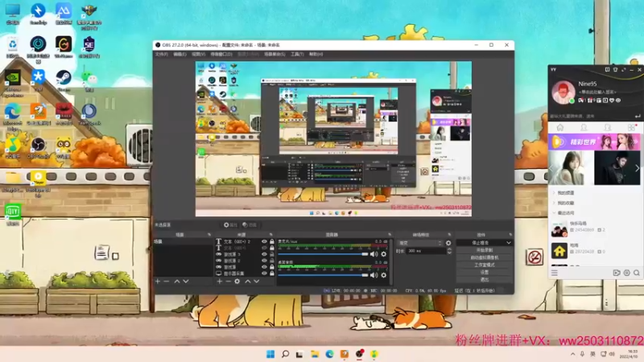Click the 开始录制 button

click(x=485, y=250)
